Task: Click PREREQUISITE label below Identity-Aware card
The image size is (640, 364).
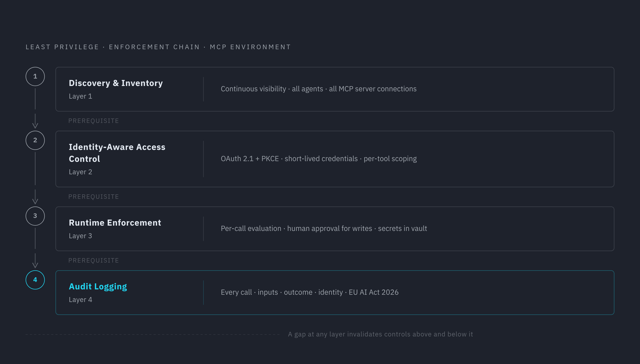Action: pos(94,196)
